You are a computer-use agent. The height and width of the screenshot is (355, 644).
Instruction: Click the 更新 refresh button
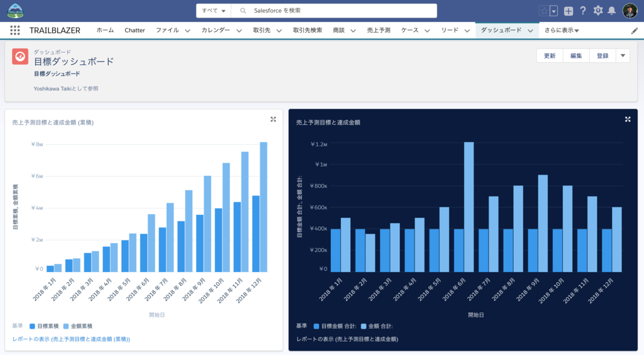tap(550, 56)
